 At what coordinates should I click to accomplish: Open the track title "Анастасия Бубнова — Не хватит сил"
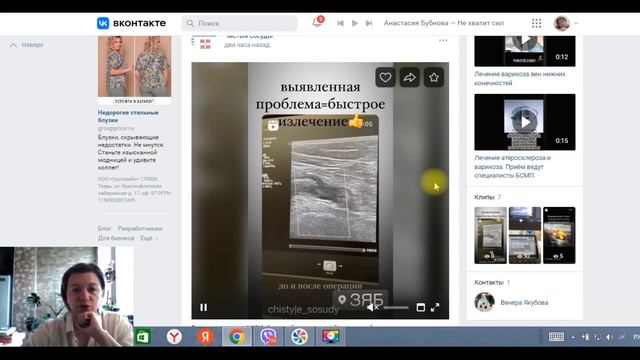(x=444, y=23)
